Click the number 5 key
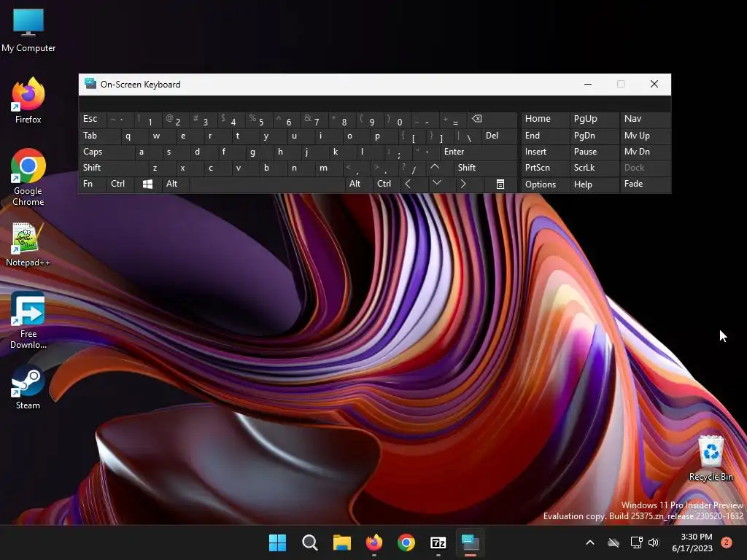The width and height of the screenshot is (747, 560). tap(259, 119)
